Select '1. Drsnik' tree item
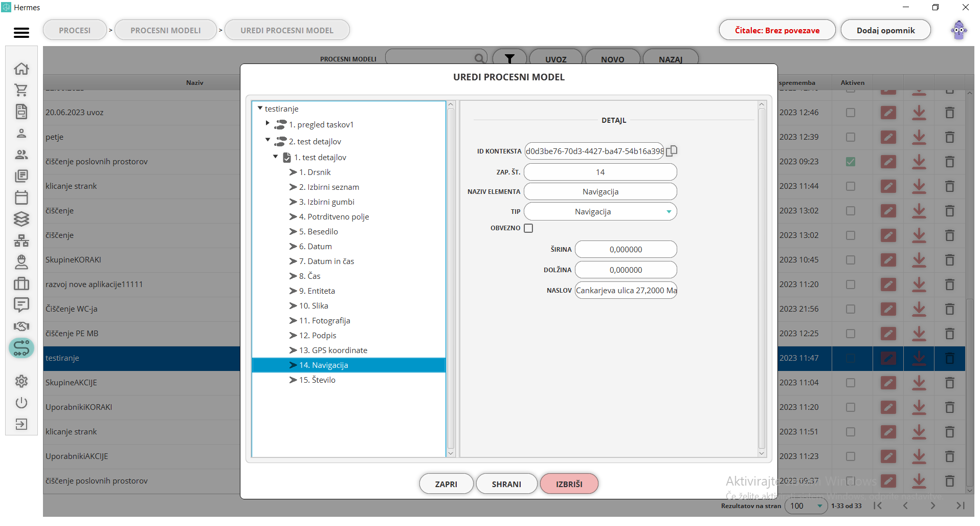The image size is (980, 526). tap(315, 172)
